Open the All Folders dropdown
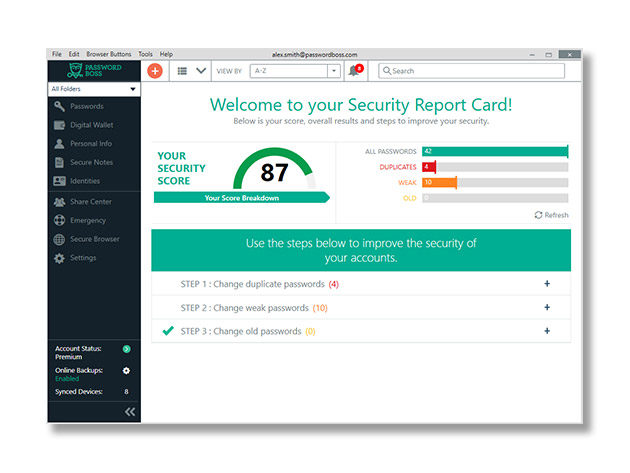Viewport: 630px width, 473px height. pyautogui.click(x=94, y=89)
